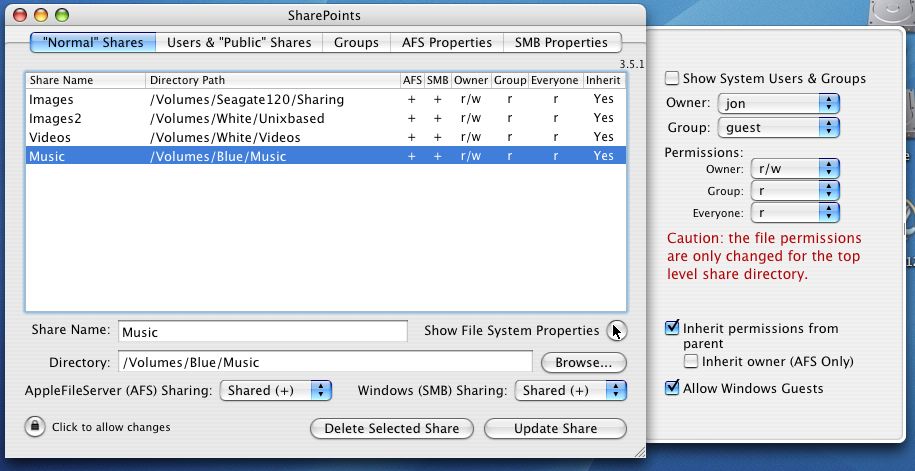Sort by Directory Path column header

(273, 80)
